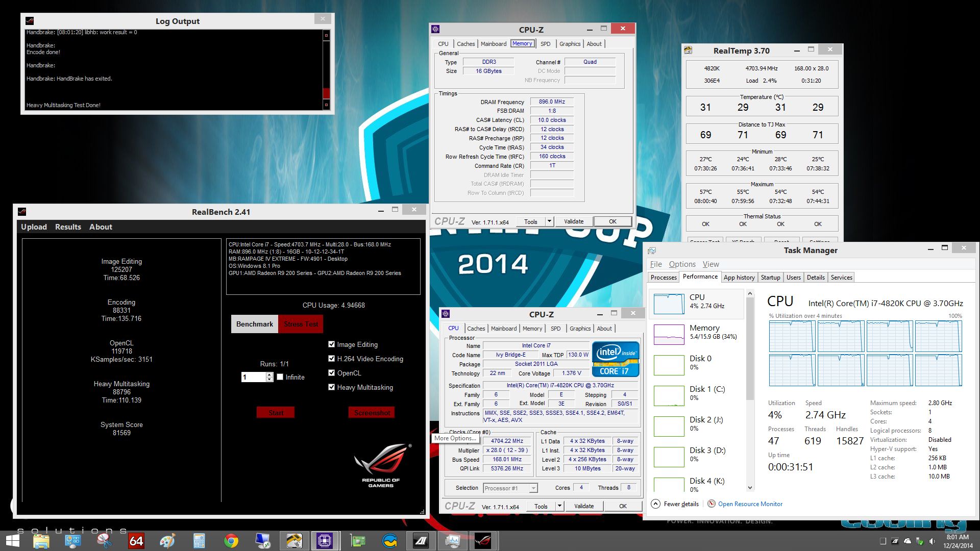Click Start button in RealBench
Image resolution: width=980 pixels, height=551 pixels.
tap(276, 413)
